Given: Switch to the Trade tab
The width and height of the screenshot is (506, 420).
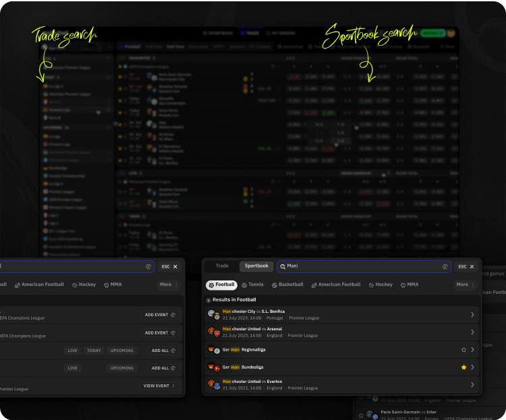Looking at the screenshot, I should [x=222, y=266].
